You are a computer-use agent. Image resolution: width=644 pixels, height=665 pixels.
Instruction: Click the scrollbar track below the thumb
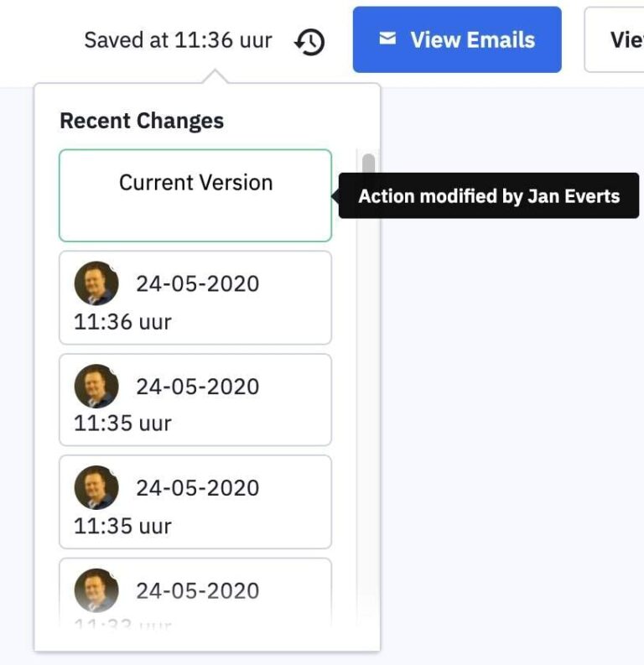pos(368,419)
